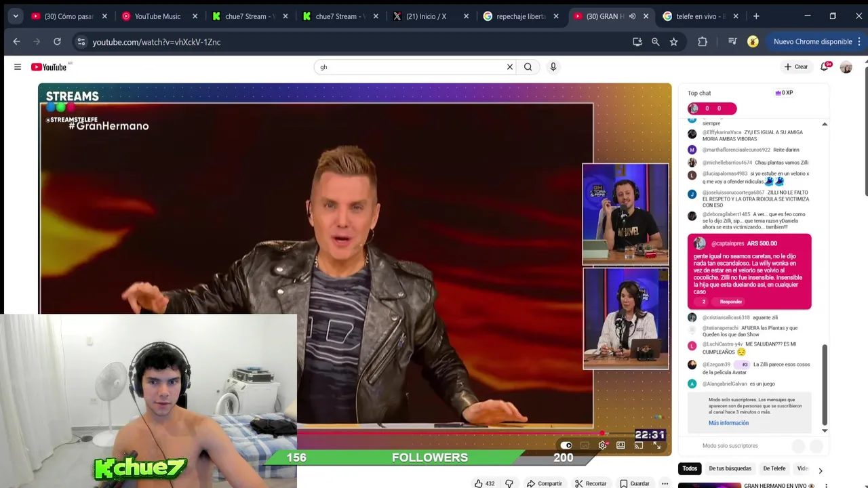The width and height of the screenshot is (868, 488).
Task: Open video player settings gear
Action: pos(602,445)
